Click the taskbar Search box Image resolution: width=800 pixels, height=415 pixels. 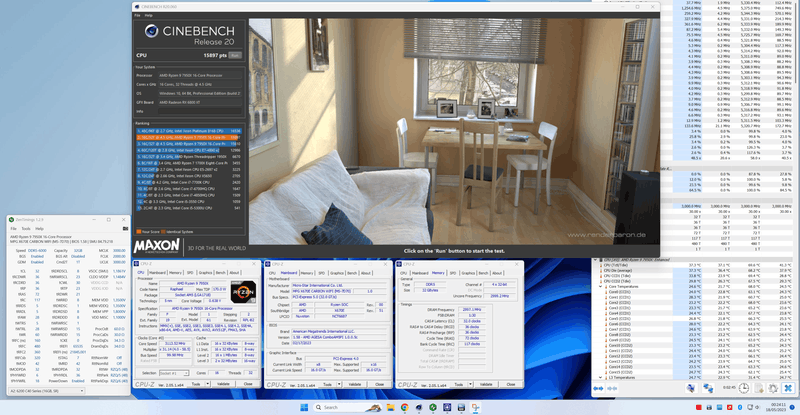click(x=347, y=407)
